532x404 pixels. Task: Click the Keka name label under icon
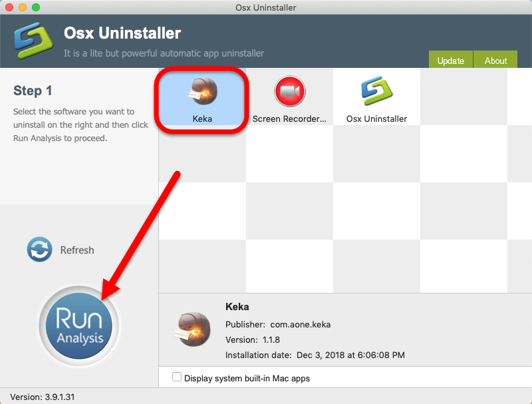[202, 119]
